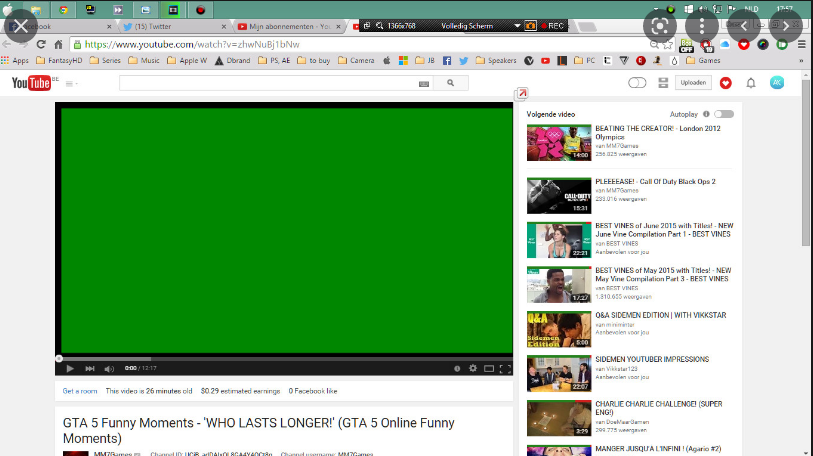The width and height of the screenshot is (813, 456).
Task: Reload the current page
Action: coord(41,45)
